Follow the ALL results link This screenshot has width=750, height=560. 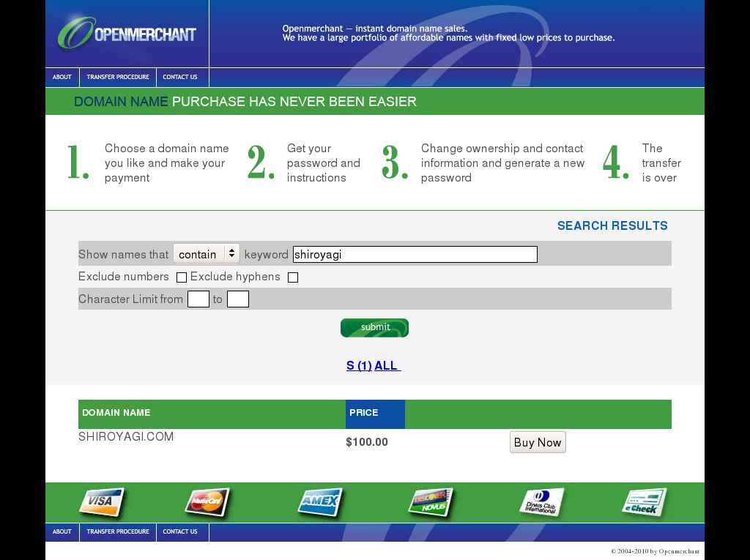(386, 365)
